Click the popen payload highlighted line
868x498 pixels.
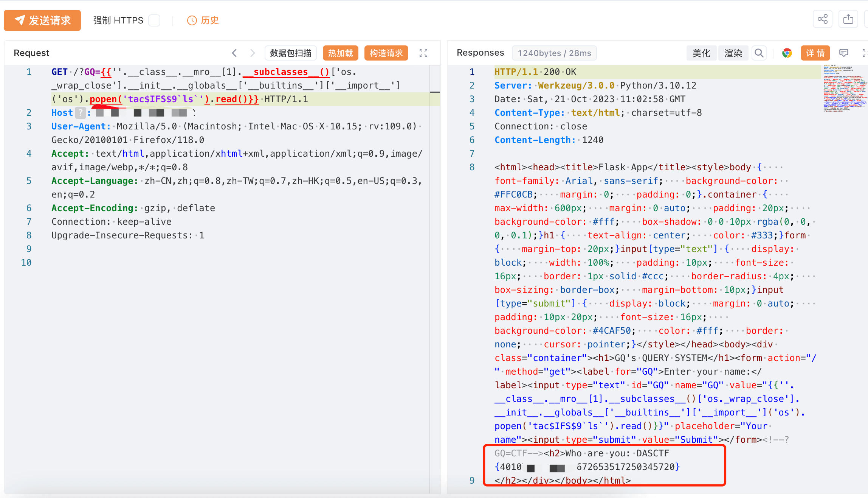tap(240, 99)
